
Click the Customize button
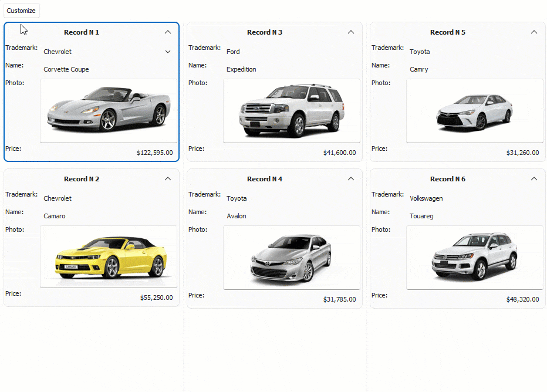click(21, 11)
